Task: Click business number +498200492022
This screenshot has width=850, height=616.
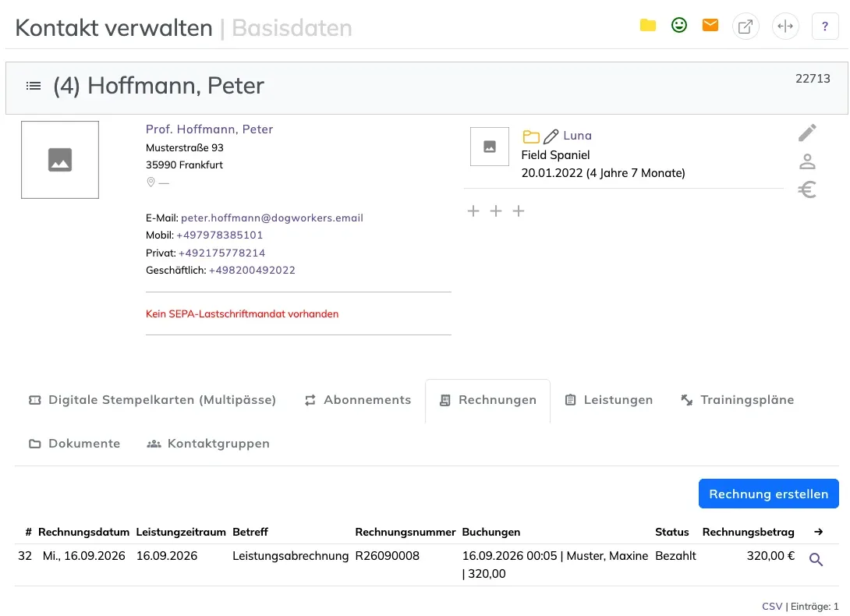Action: 252,270
